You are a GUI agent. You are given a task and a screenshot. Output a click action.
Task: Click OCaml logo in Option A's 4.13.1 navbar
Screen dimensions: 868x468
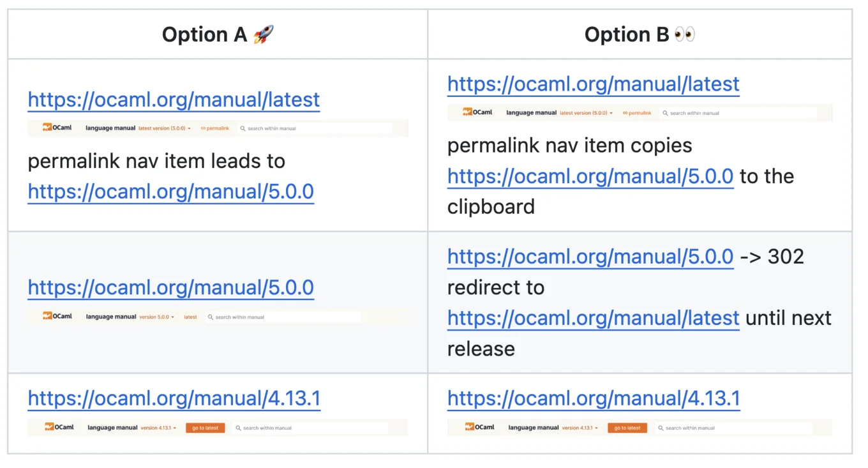(x=58, y=427)
